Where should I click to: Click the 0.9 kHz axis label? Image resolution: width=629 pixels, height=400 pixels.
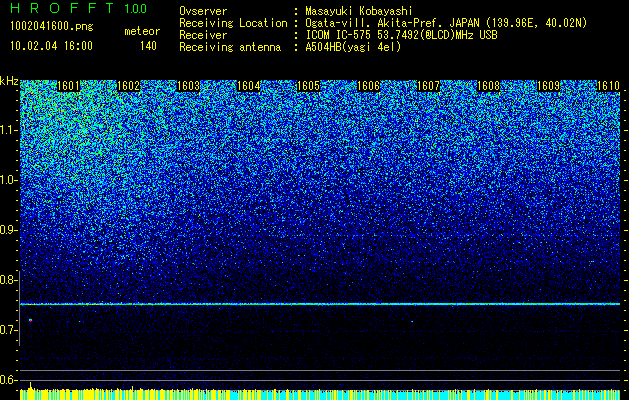tap(8, 230)
